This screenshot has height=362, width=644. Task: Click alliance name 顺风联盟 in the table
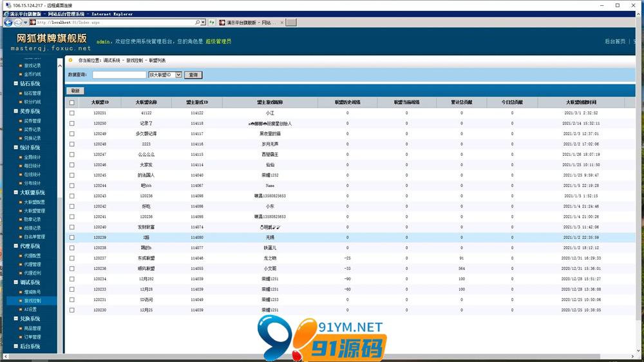pyautogui.click(x=146, y=269)
